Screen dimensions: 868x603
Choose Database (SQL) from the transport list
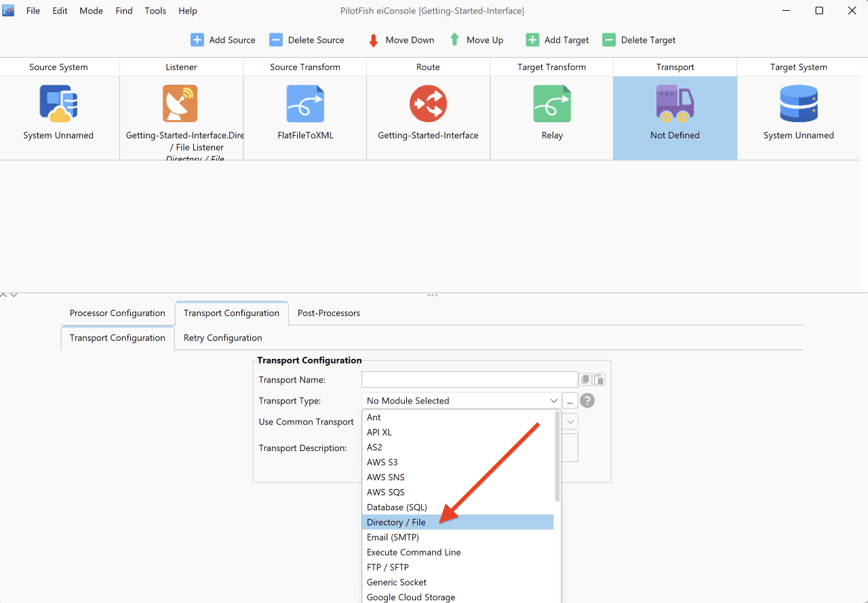point(458,507)
